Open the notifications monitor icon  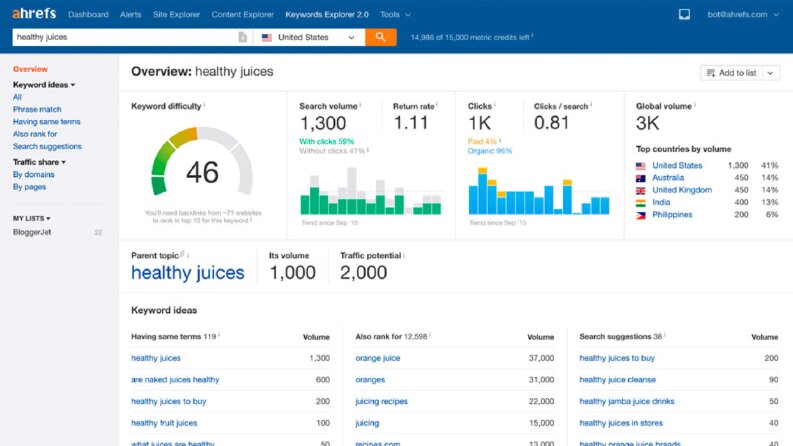click(684, 14)
